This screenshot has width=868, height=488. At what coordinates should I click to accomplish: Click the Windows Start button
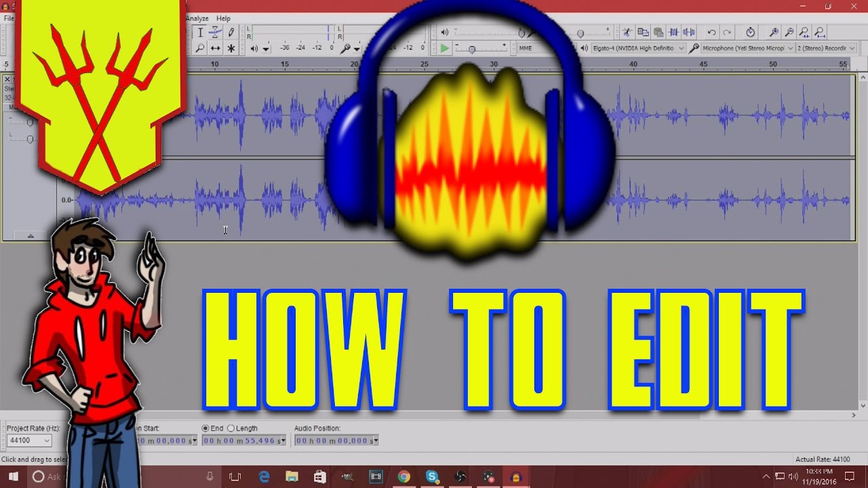14,476
